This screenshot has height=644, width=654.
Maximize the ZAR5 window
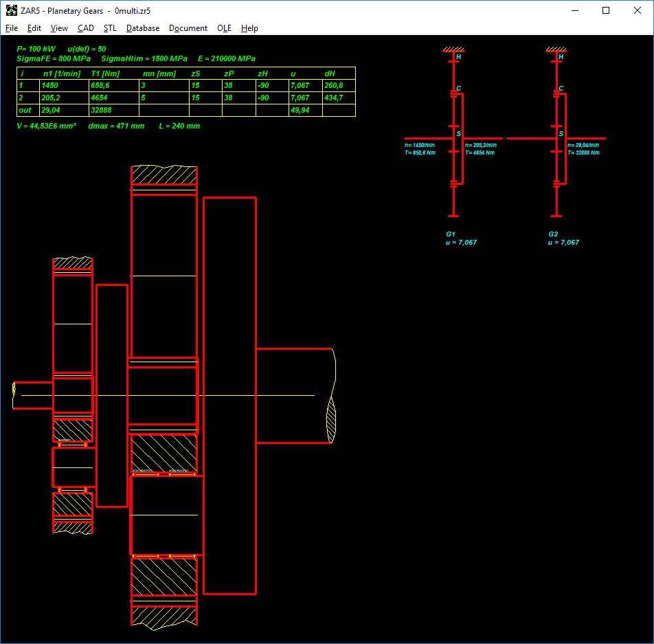pyautogui.click(x=606, y=10)
